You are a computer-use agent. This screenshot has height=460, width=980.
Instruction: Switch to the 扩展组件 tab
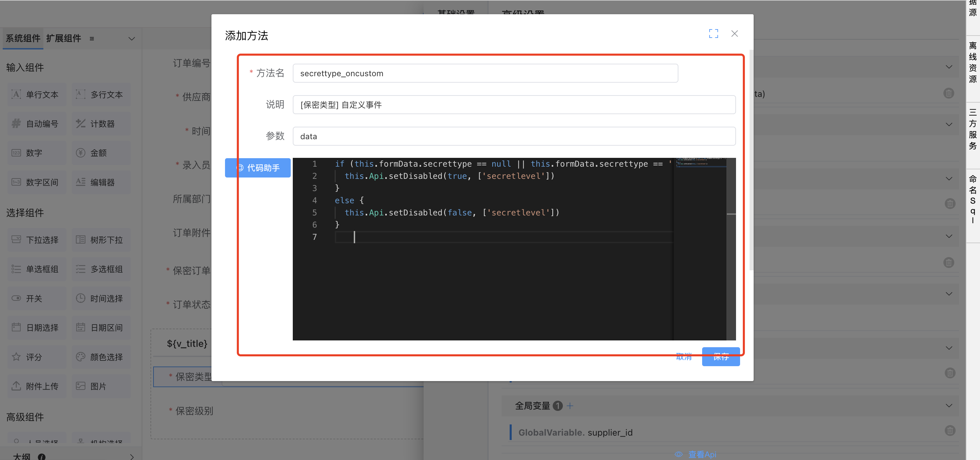point(63,38)
